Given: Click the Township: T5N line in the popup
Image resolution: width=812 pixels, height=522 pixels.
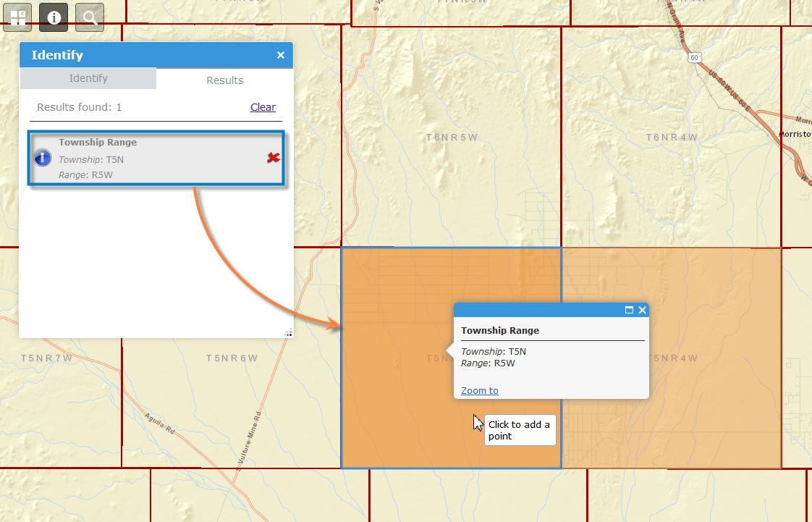Looking at the screenshot, I should [x=494, y=351].
